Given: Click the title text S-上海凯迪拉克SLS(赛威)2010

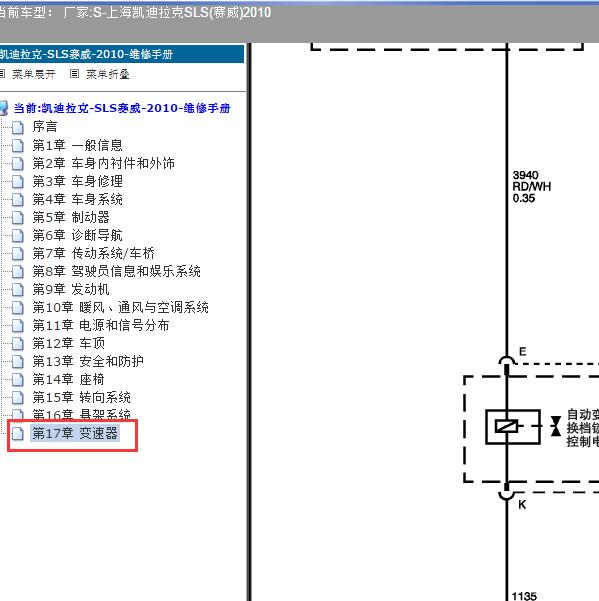Looking at the screenshot, I should tap(182, 13).
